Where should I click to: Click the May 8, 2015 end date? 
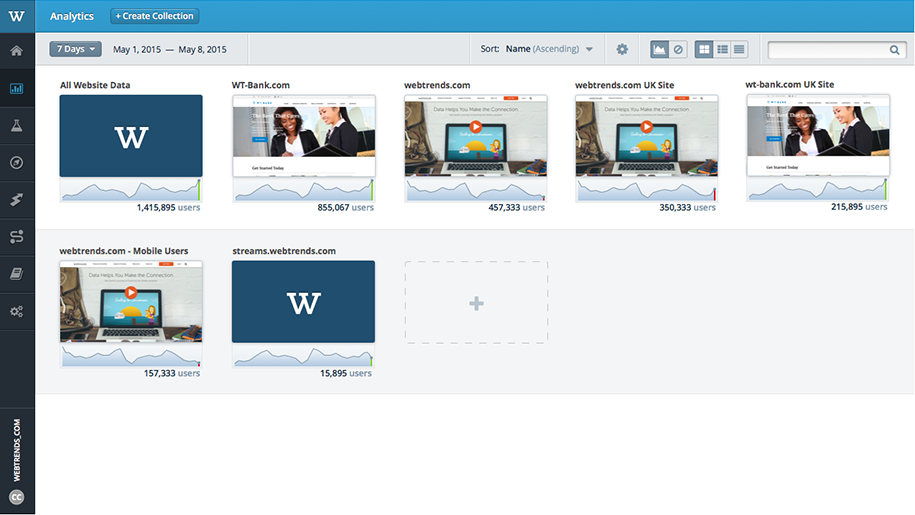click(202, 50)
